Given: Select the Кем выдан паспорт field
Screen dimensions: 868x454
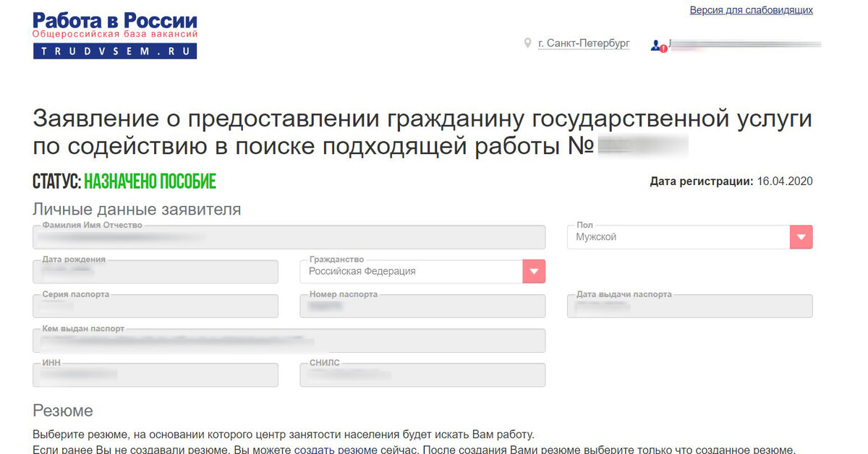Looking at the screenshot, I should pos(287,340).
